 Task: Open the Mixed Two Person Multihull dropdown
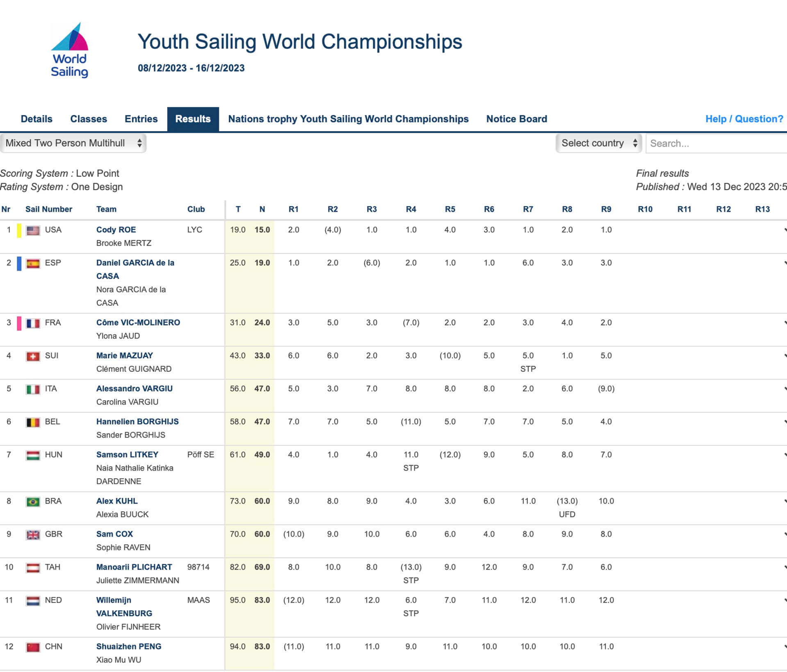73,143
